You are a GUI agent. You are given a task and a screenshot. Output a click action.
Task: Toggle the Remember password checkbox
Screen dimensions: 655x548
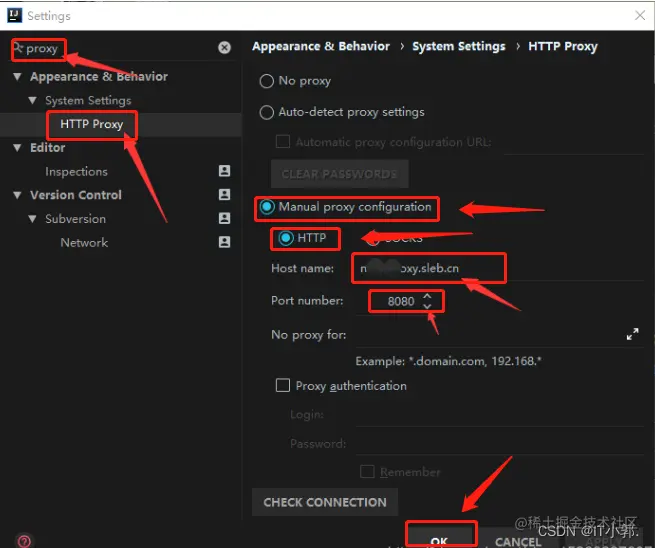(367, 472)
